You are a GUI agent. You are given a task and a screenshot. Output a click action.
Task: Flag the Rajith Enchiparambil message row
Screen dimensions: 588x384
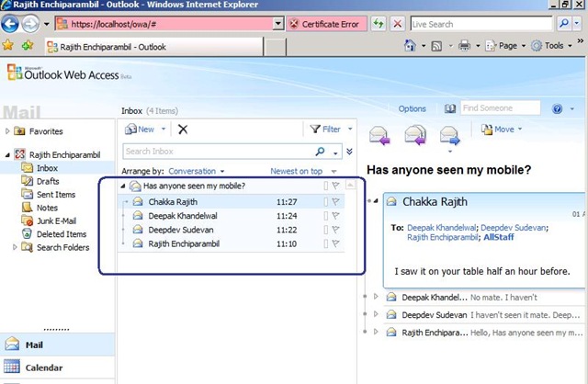(335, 243)
